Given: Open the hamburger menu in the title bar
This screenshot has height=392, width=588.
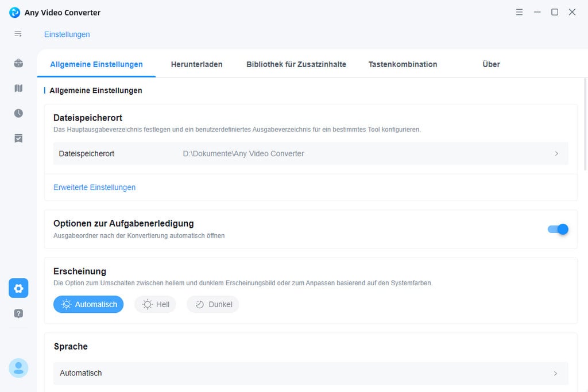Looking at the screenshot, I should pyautogui.click(x=519, y=12).
